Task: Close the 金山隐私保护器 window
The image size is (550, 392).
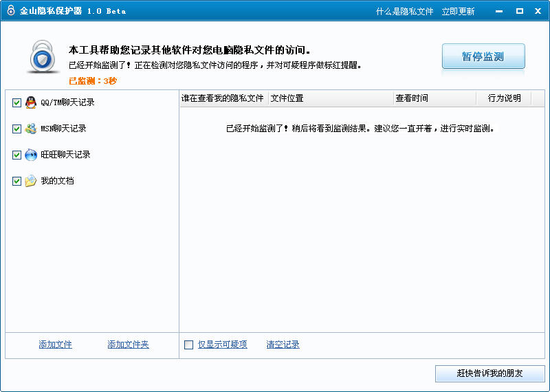Action: [x=538, y=11]
